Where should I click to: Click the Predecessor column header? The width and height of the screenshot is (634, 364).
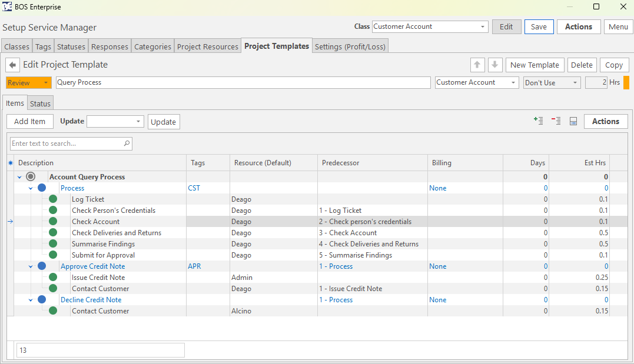coord(373,163)
